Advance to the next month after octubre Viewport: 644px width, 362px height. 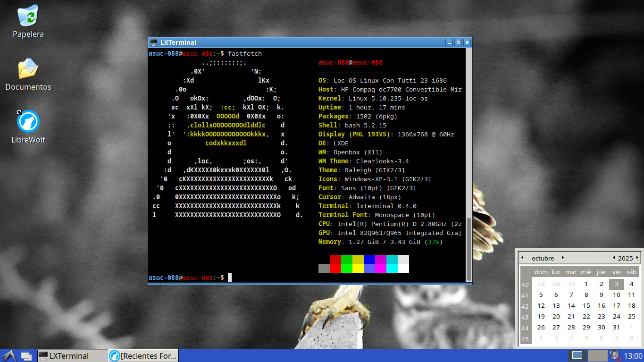[x=563, y=258]
